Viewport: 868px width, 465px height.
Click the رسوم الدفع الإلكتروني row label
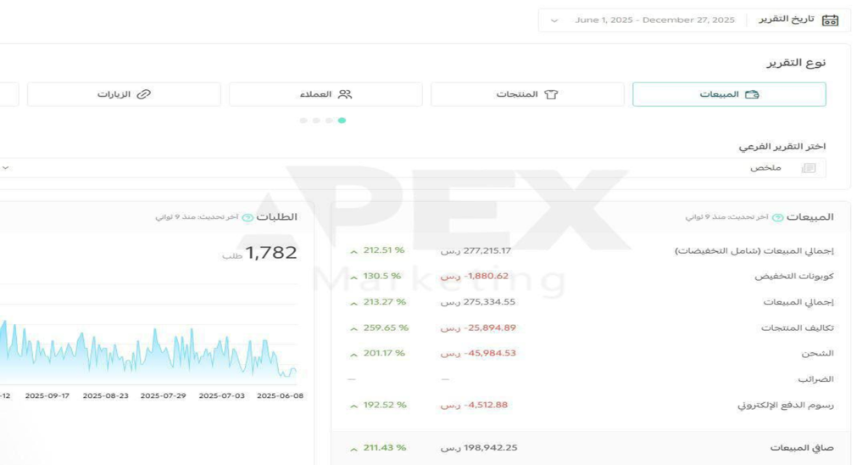click(786, 406)
